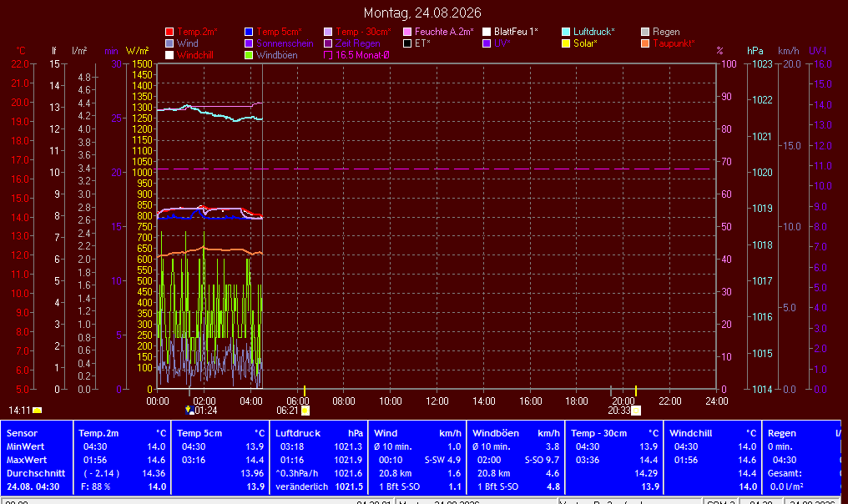Click the yellow Solar legend swatch

(566, 43)
